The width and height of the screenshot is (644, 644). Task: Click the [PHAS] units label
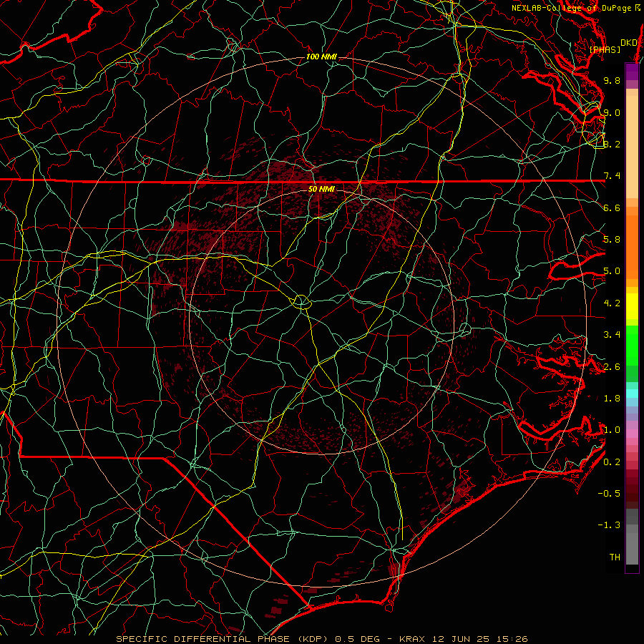[605, 49]
